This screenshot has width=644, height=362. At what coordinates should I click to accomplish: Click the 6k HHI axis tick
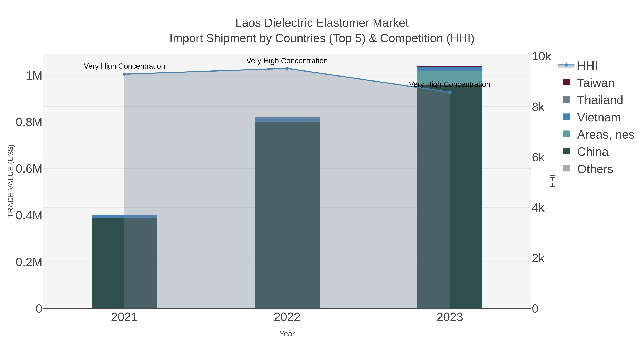tap(538, 157)
